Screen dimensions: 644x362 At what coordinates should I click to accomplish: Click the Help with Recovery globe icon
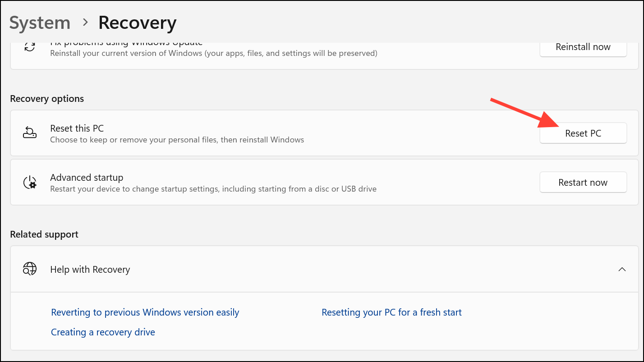(x=30, y=269)
